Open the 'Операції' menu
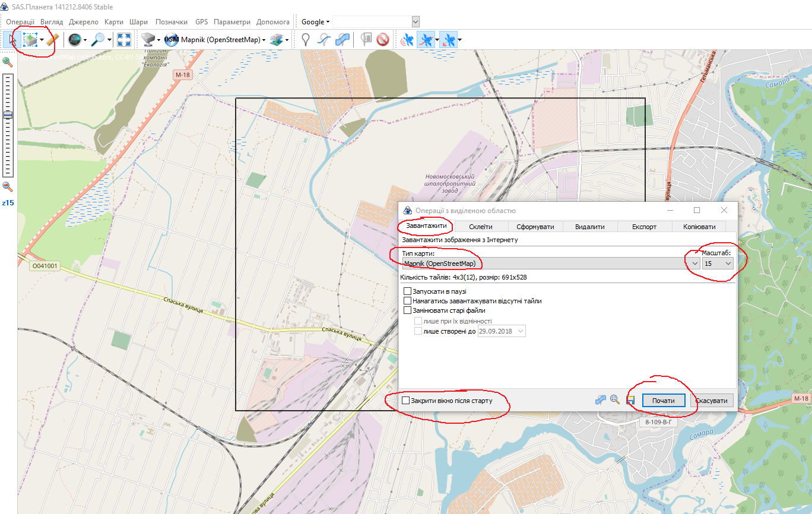The height and width of the screenshot is (514, 812). tap(20, 21)
